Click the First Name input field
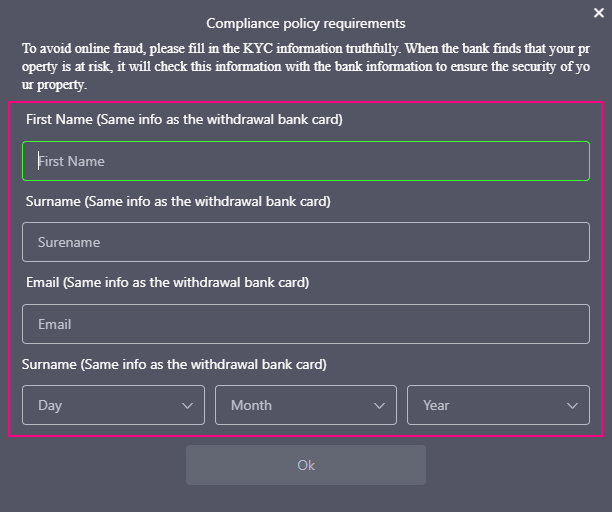The width and height of the screenshot is (612, 512). point(305,161)
